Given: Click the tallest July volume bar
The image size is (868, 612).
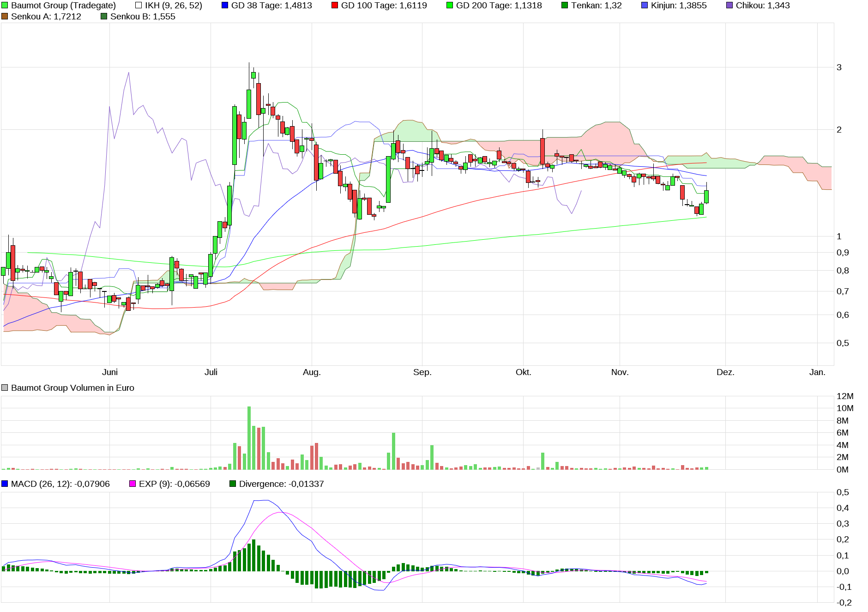Looking at the screenshot, I should click(x=249, y=438).
